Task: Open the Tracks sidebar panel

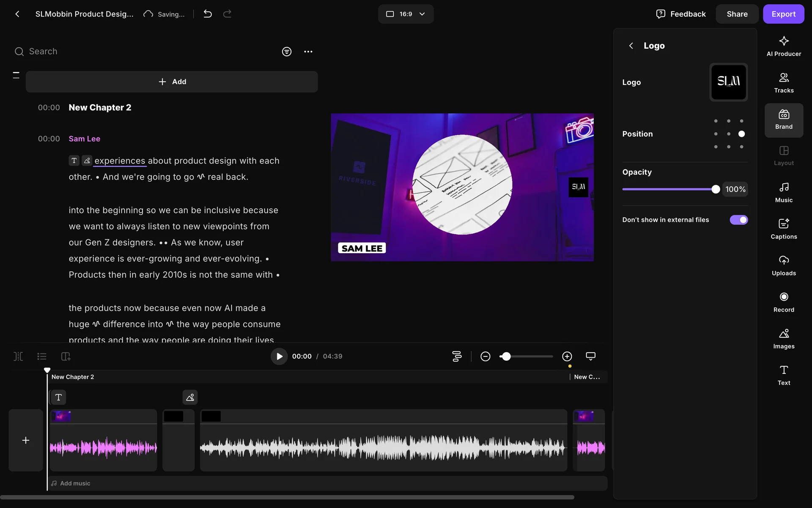Action: pyautogui.click(x=783, y=83)
